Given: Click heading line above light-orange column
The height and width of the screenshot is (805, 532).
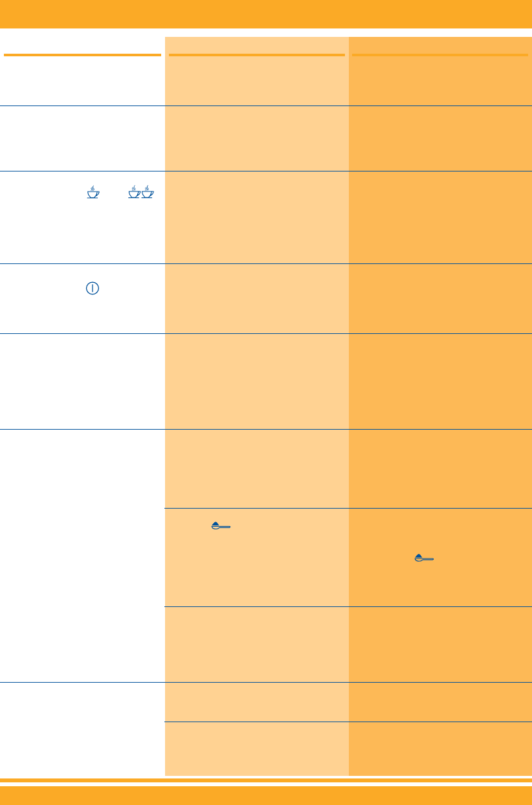Looking at the screenshot, I should click(x=256, y=55).
